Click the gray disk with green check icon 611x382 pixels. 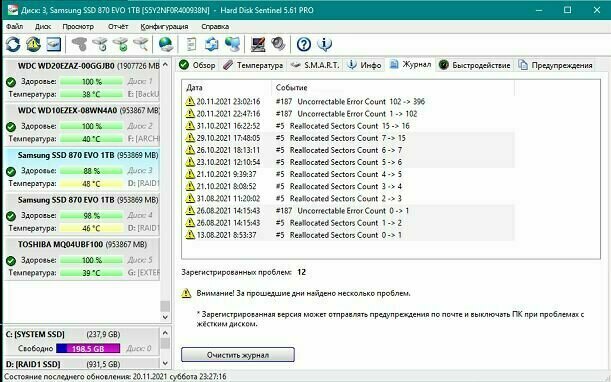tap(120, 44)
